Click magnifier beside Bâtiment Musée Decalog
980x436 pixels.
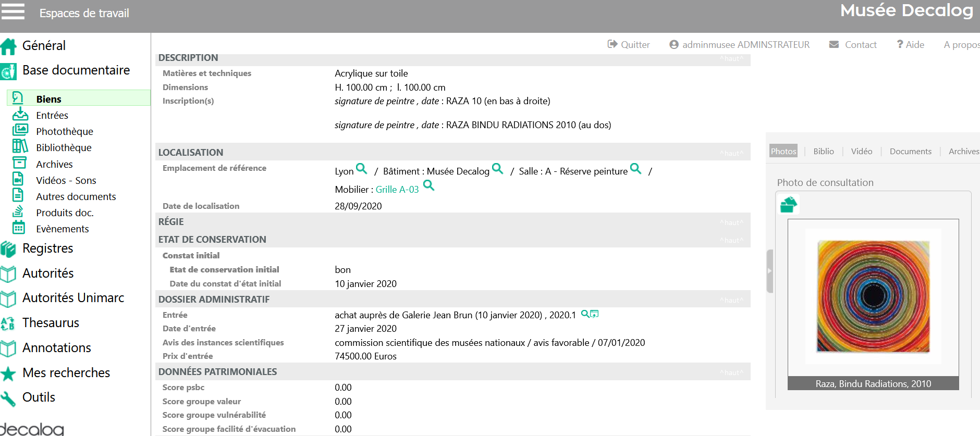[497, 169]
